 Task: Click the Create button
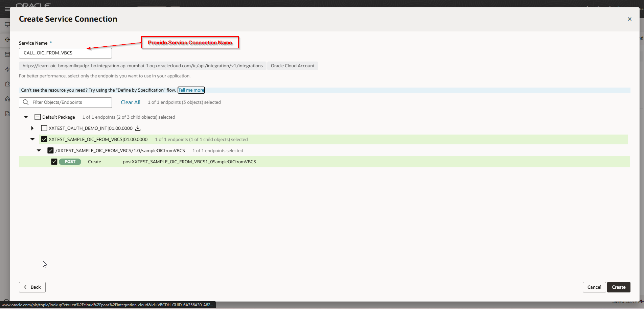point(618,287)
